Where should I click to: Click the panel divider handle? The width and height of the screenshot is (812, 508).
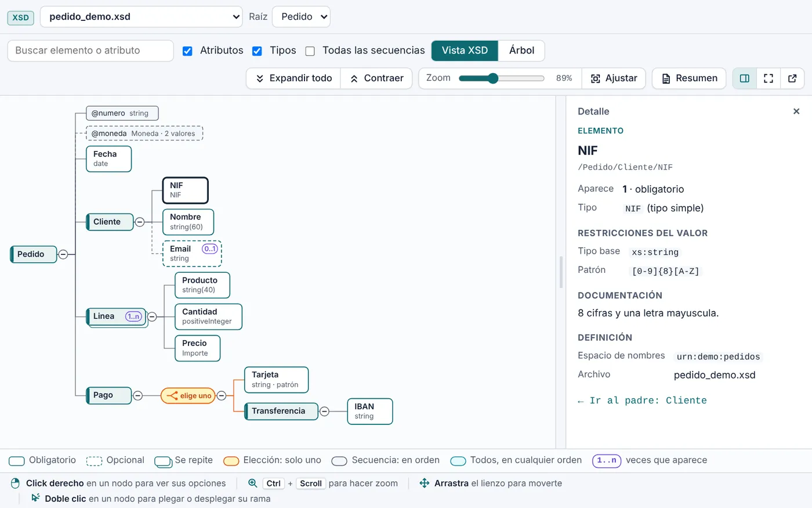[561, 272]
